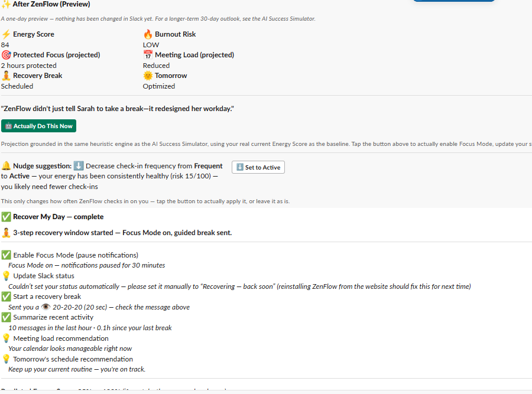The image size is (532, 394).
Task: Click the Energy Score value '84'
Action: pos(5,45)
